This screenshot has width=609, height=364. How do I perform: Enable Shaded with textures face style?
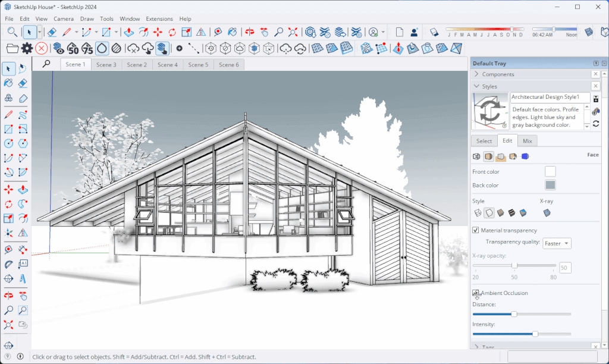tap(512, 212)
